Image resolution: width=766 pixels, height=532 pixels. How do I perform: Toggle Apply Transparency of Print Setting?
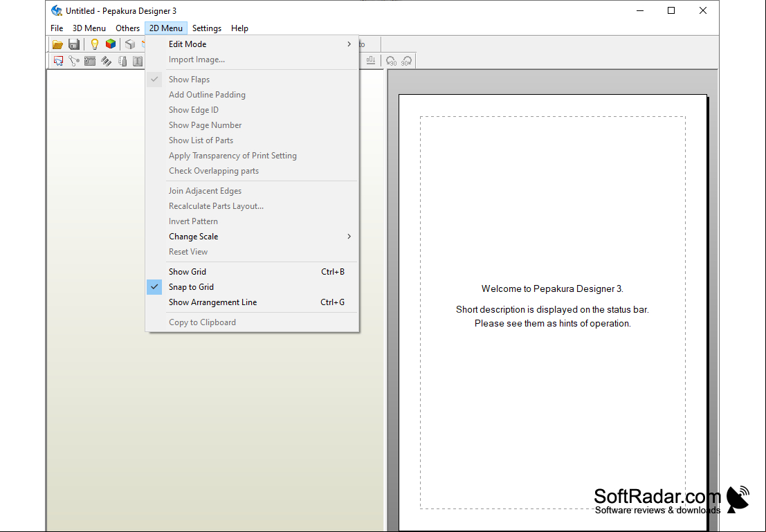252,156
